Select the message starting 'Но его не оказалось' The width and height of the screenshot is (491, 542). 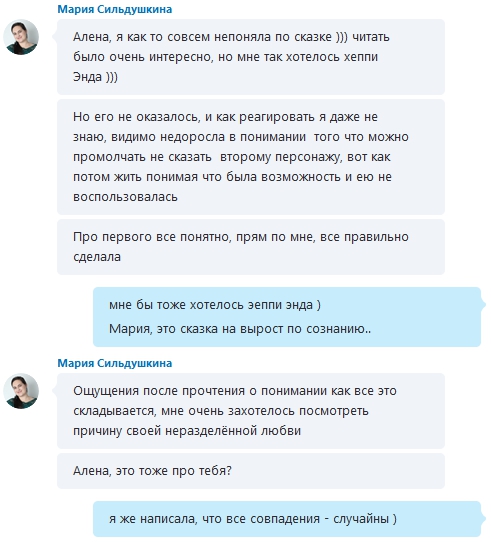(251, 157)
